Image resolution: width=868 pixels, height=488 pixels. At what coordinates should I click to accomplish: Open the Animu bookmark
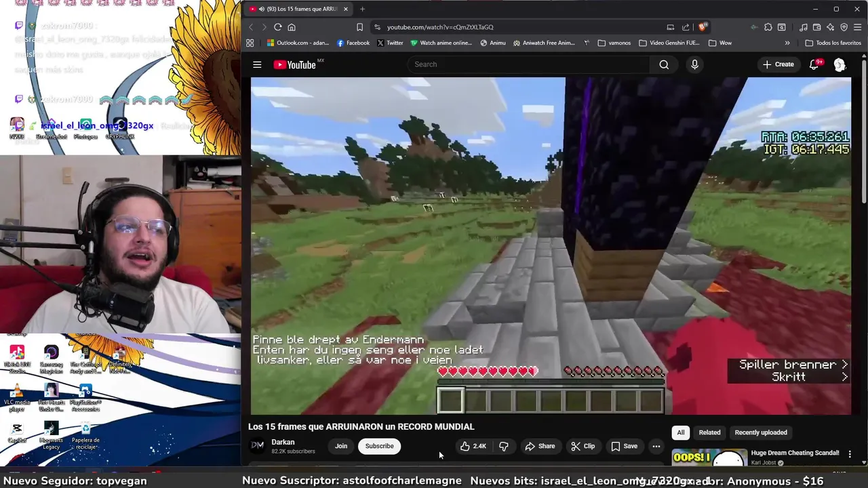[x=493, y=43]
